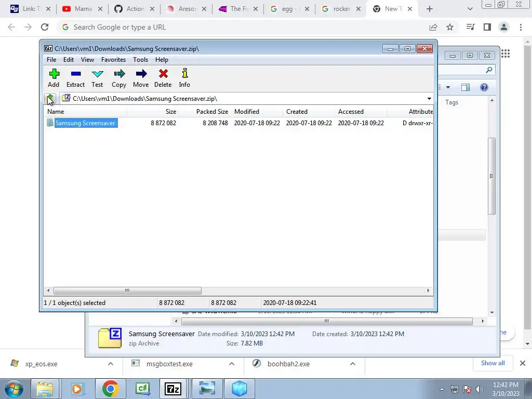Open the Google apps grid icon
Viewport: 532px width, 399px height.
click(506, 54)
